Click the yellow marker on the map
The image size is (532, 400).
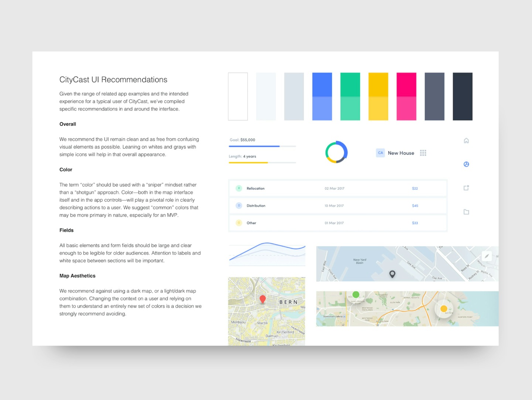(444, 309)
